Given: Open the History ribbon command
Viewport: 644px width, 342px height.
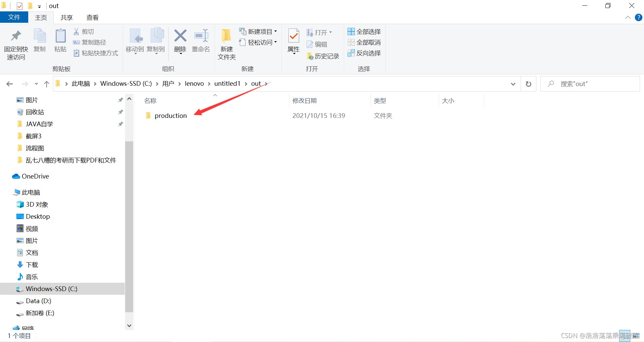Looking at the screenshot, I should (323, 56).
